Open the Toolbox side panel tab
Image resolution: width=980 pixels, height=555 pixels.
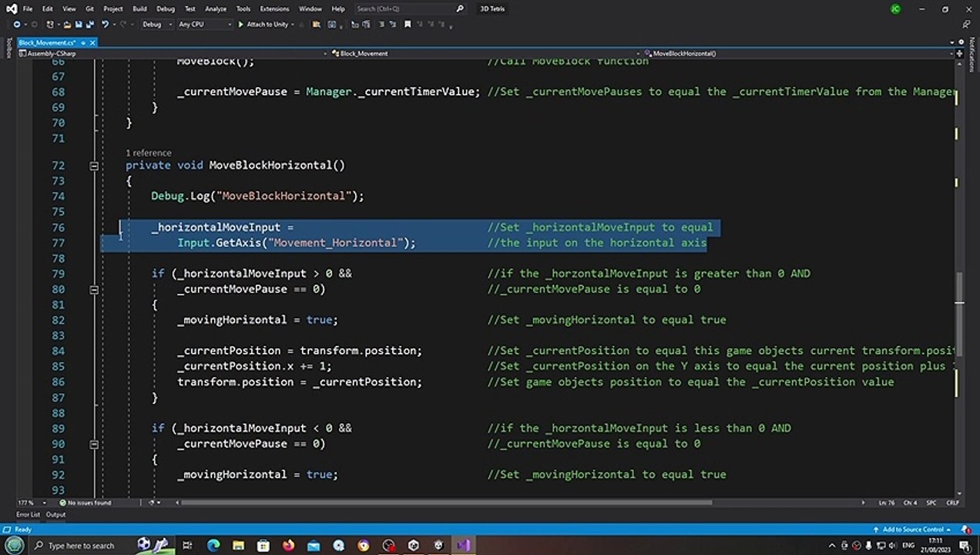[8, 49]
